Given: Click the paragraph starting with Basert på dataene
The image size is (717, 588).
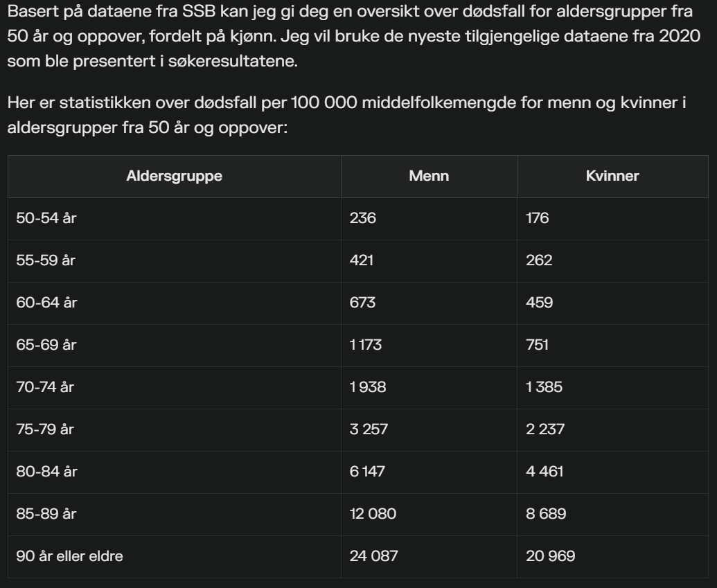Looking at the screenshot, I should click(354, 35).
